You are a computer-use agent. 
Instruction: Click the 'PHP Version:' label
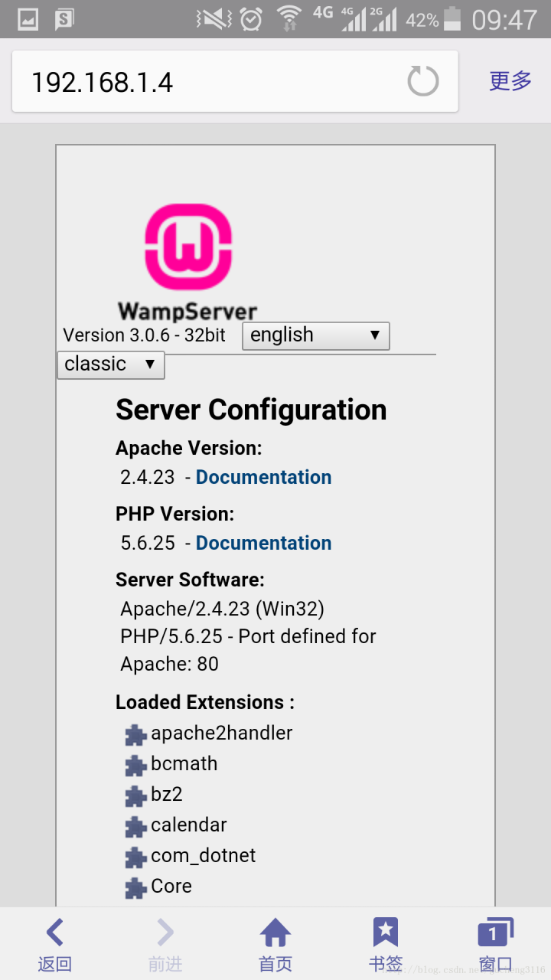pos(175,514)
